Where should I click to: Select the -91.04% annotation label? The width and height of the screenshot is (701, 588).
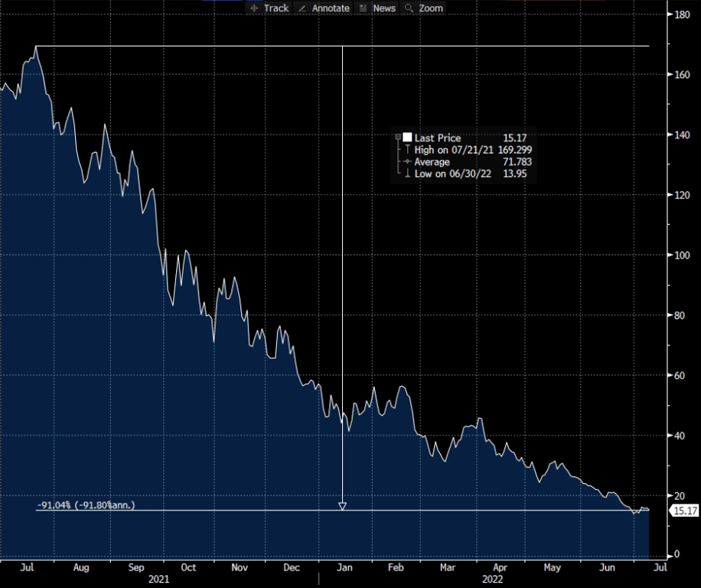click(86, 505)
